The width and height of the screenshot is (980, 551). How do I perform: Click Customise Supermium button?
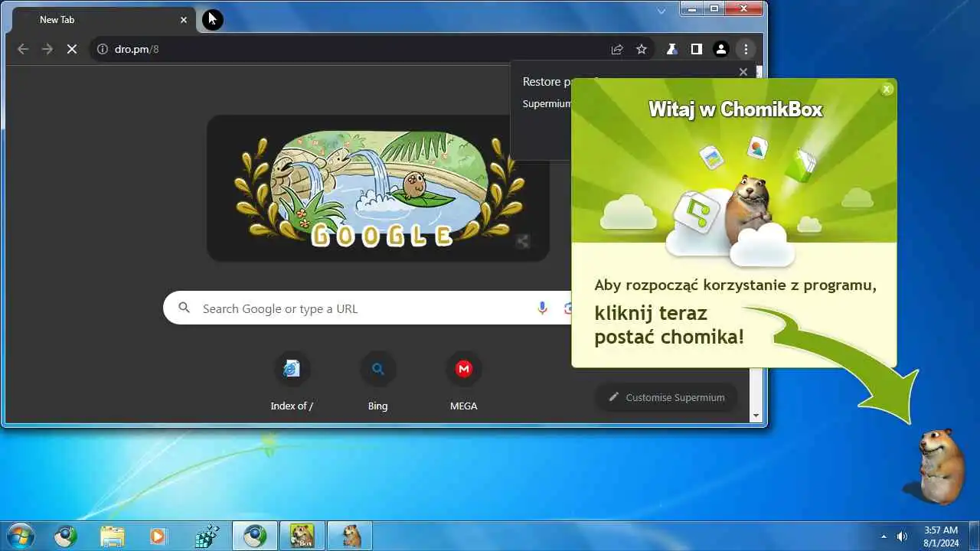666,397
